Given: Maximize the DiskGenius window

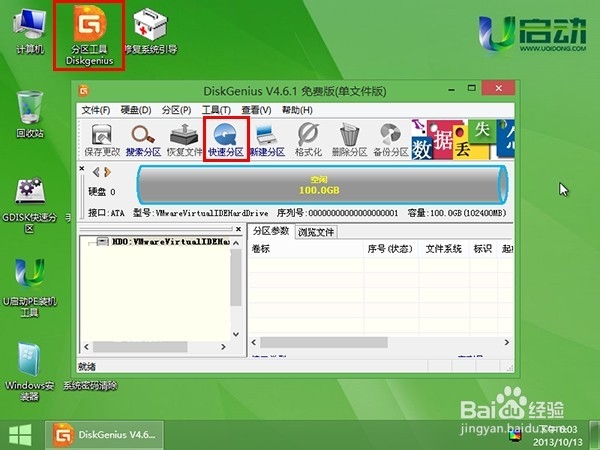Looking at the screenshot, I should [x=472, y=89].
